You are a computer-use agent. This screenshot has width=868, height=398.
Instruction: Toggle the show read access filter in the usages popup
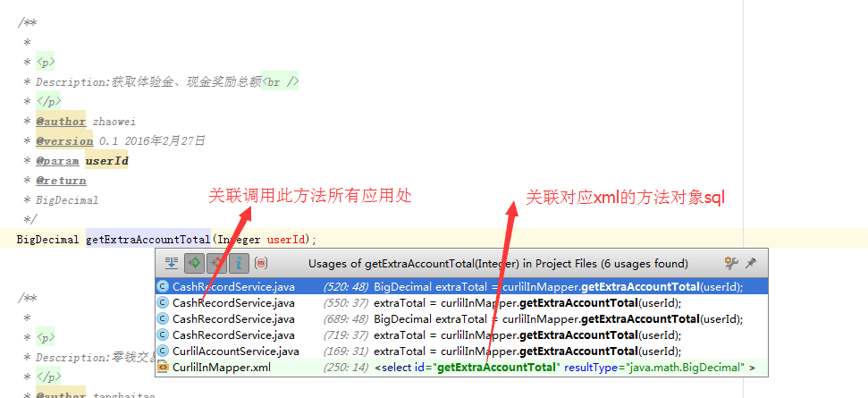[194, 264]
